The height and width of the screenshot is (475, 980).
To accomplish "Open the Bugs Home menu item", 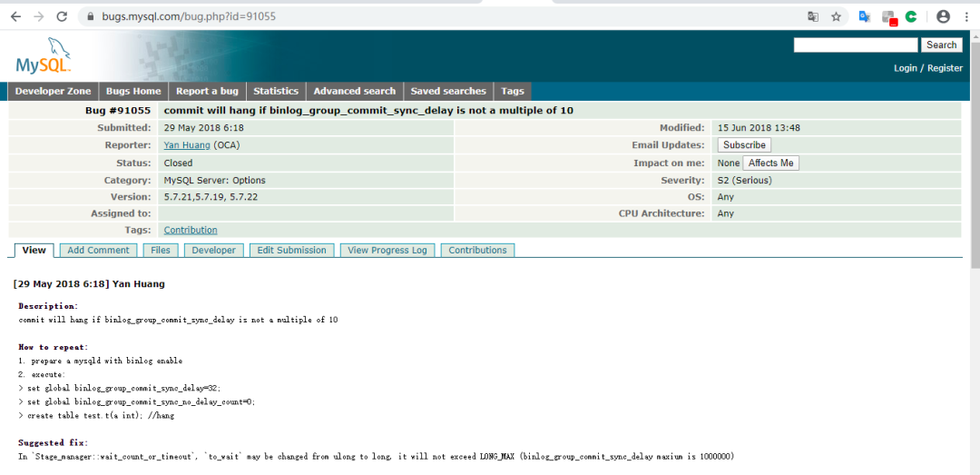I will point(133,92).
